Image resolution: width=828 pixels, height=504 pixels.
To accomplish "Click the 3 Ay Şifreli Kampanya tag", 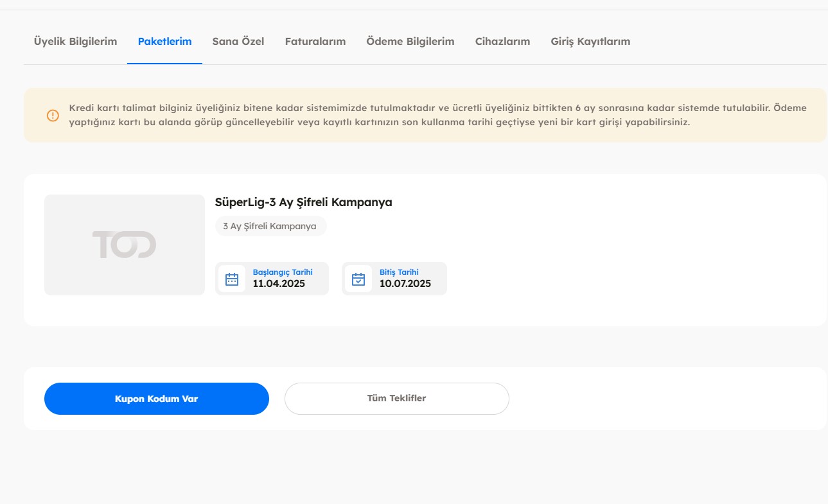I will click(270, 227).
